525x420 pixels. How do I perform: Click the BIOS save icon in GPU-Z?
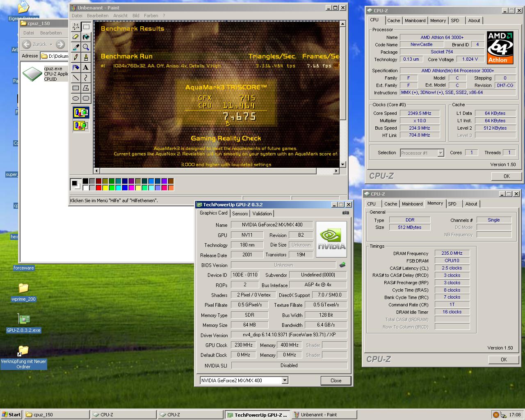(342, 265)
